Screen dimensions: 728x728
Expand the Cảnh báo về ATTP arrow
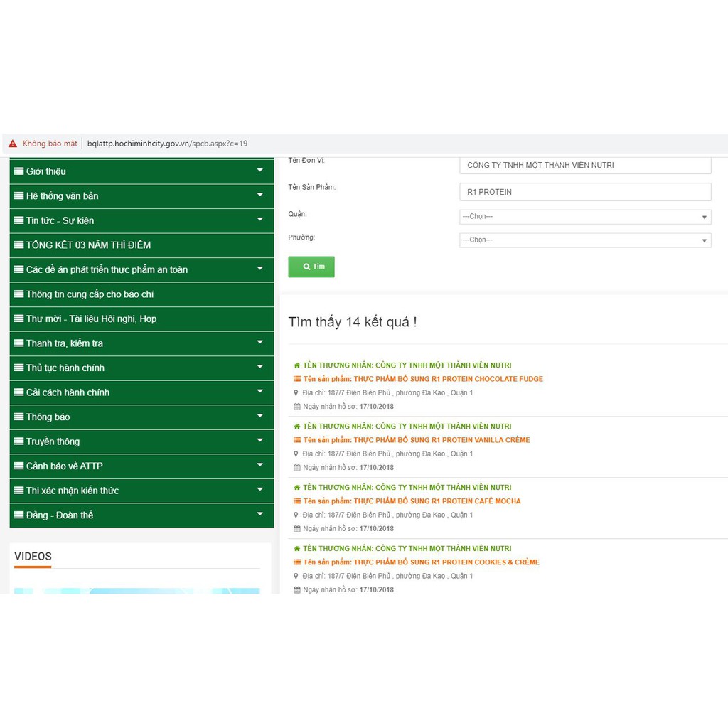[x=260, y=466]
